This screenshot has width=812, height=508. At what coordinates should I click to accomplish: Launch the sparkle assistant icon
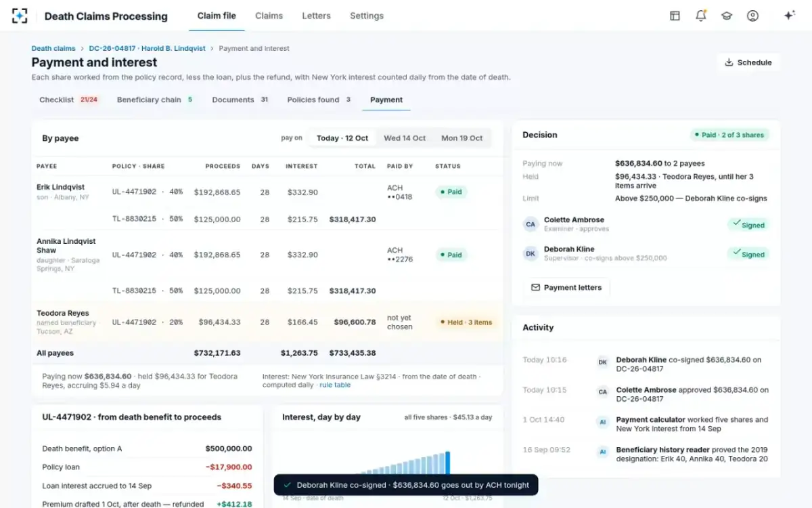tap(789, 16)
